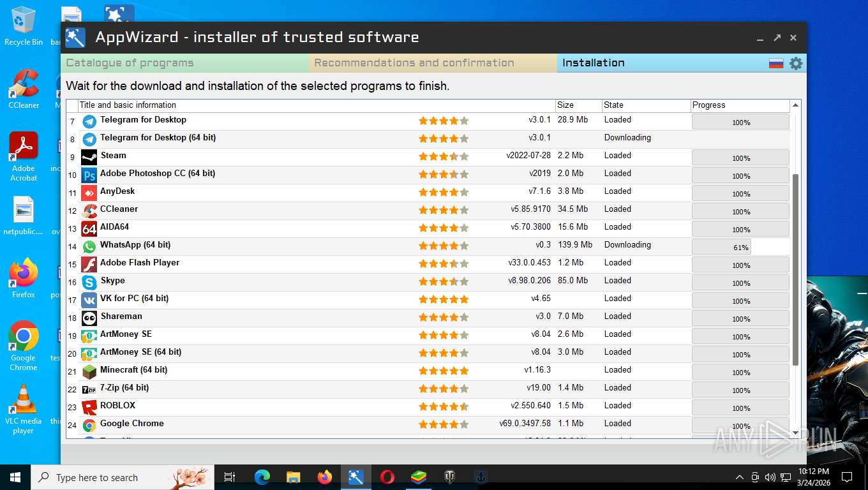Click the AIDA64 icon
The image size is (868, 490).
[89, 228]
